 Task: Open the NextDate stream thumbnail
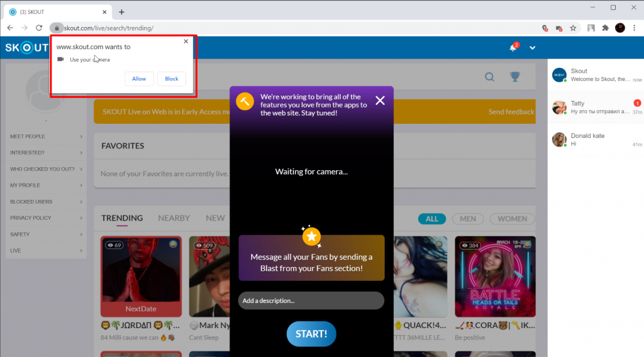point(141,277)
